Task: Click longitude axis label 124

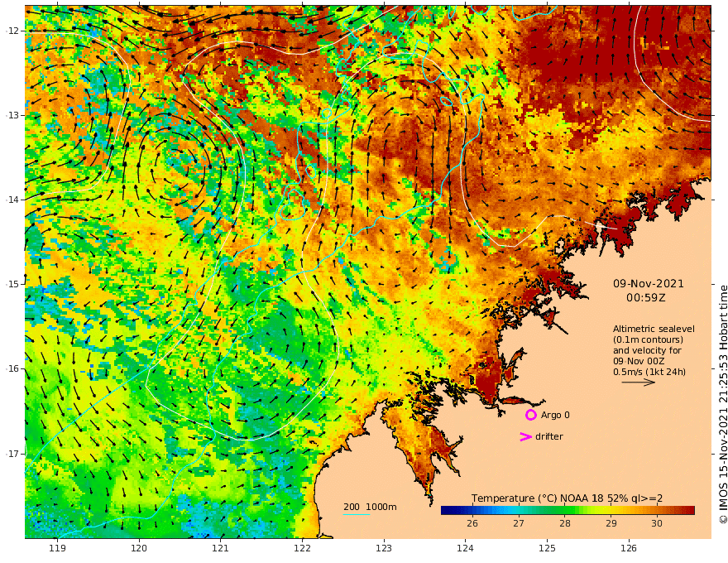Action: pos(466,548)
